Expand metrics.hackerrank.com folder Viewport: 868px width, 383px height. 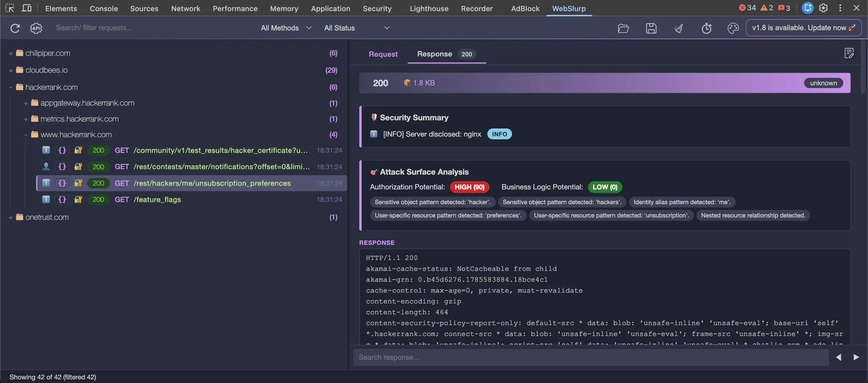click(26, 119)
